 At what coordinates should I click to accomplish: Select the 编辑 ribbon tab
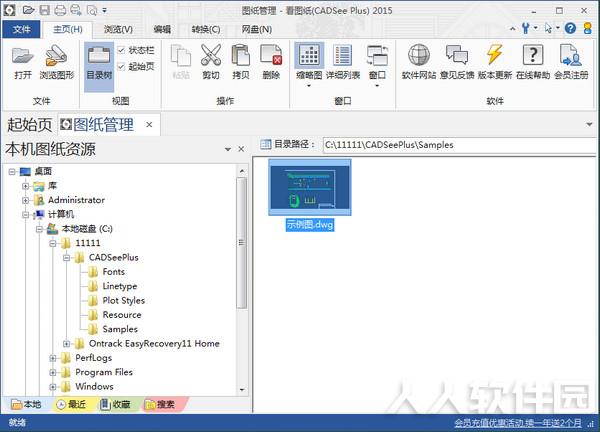[162, 29]
